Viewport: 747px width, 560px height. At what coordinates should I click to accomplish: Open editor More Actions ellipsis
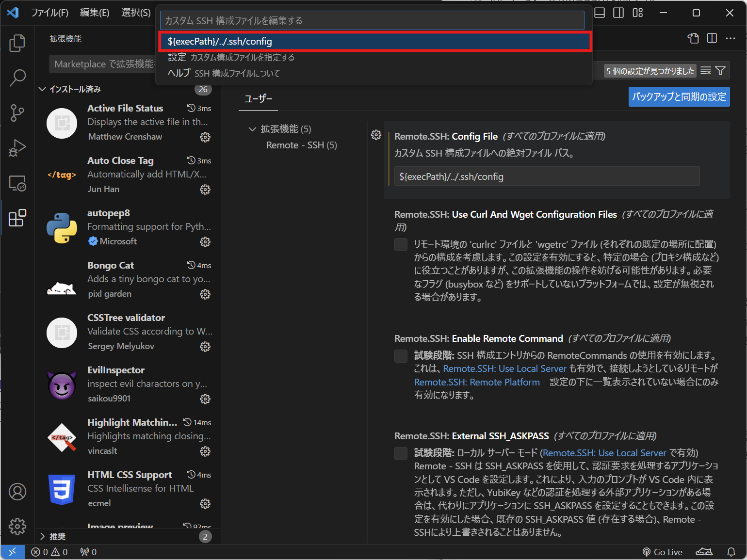(x=731, y=38)
